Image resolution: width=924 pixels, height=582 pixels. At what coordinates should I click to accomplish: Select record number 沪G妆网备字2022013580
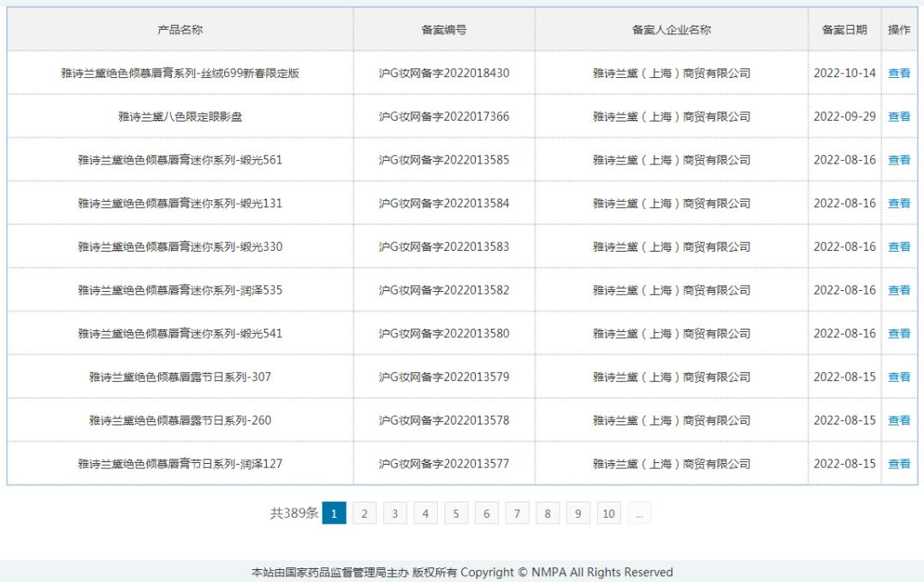click(x=444, y=334)
